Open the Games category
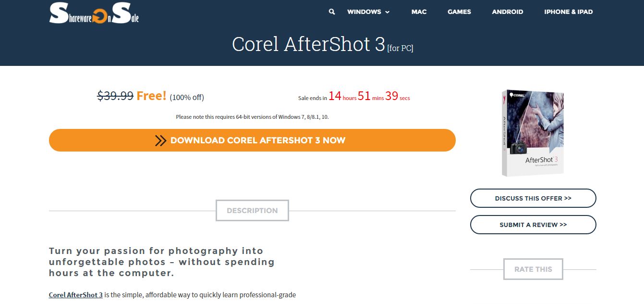Image resolution: width=644 pixels, height=304 pixels. [459, 12]
